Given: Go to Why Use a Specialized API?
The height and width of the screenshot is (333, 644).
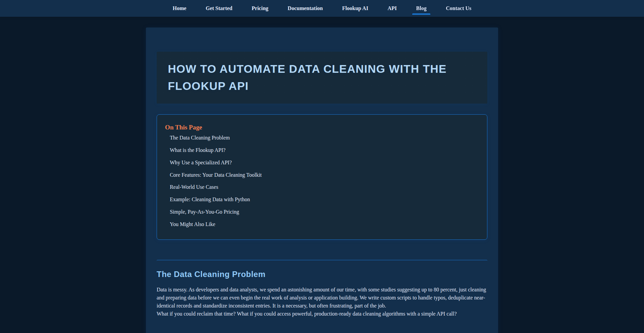Looking at the screenshot, I should pos(201,163).
